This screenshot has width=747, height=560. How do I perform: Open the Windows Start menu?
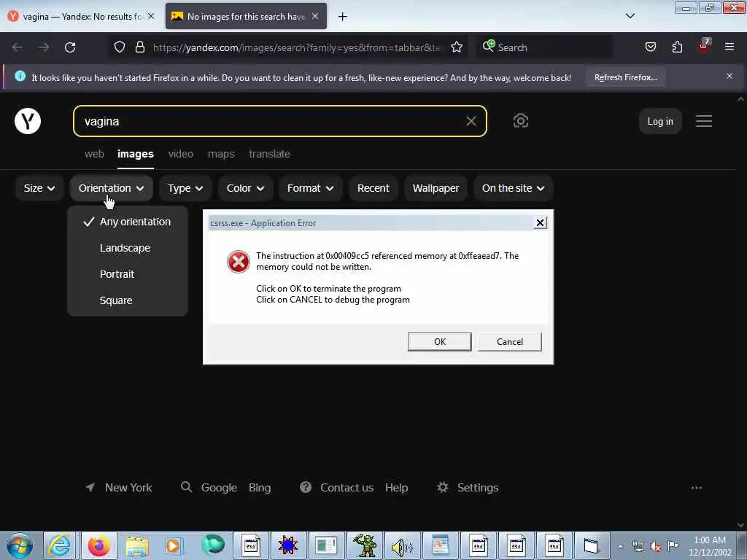20,545
